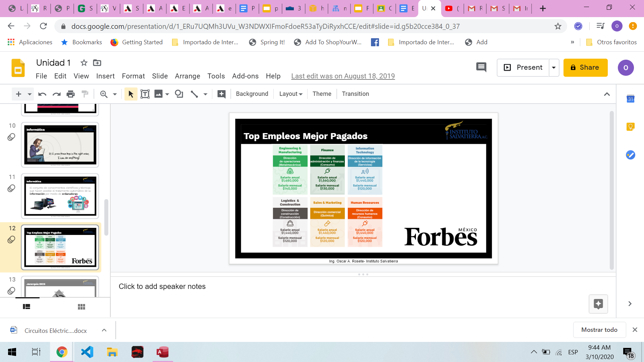This screenshot has width=644, height=362.
Task: Select slide 10 Informática thumbnail
Action: click(x=60, y=145)
